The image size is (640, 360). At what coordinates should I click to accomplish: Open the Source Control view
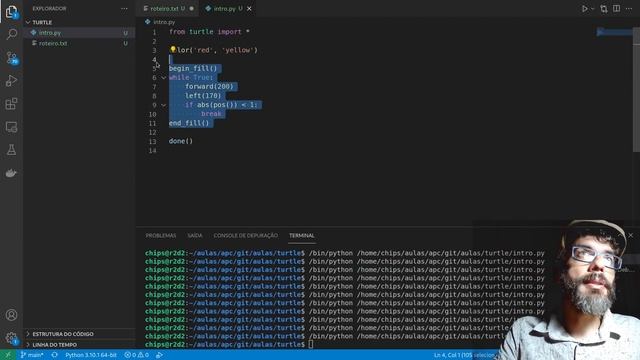pyautogui.click(x=11, y=58)
